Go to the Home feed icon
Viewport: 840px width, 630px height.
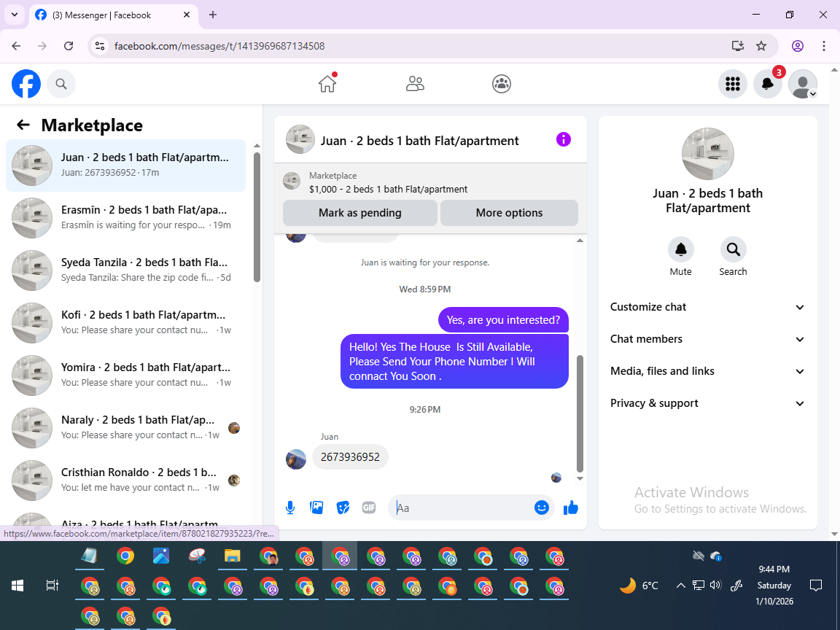point(327,84)
